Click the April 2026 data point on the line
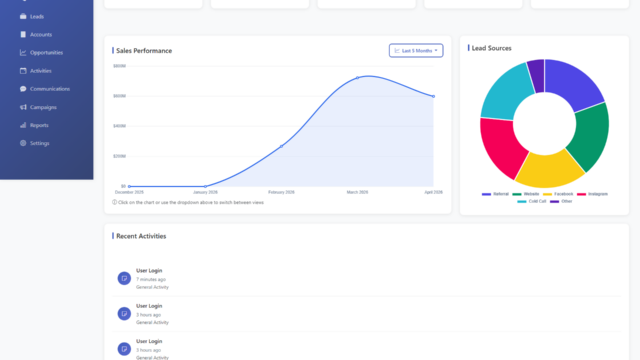640x360 pixels. click(433, 96)
